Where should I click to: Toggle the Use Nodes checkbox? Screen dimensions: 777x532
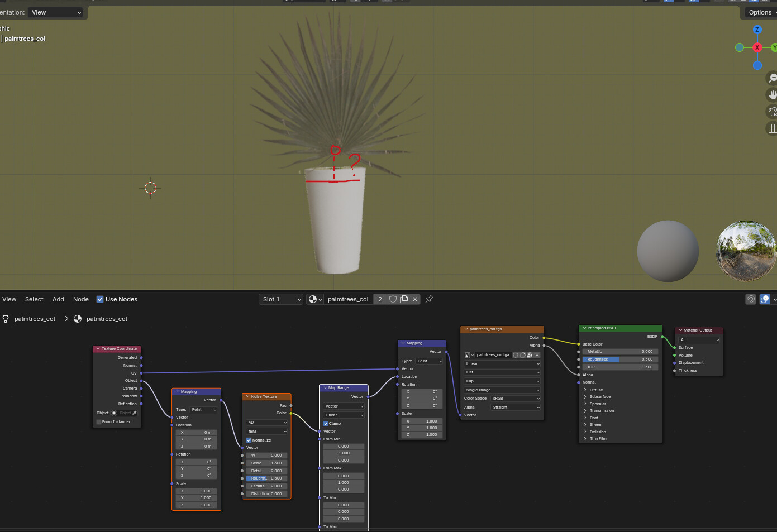(x=100, y=299)
